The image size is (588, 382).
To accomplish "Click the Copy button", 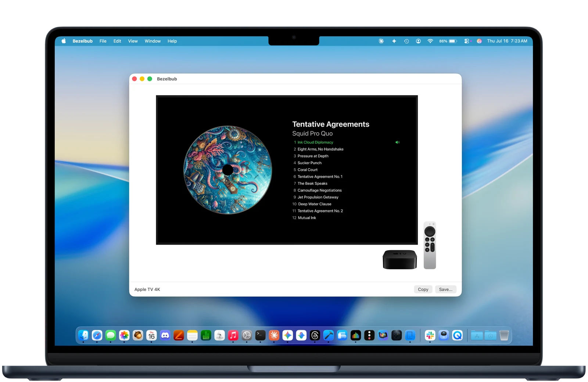I will [423, 289].
